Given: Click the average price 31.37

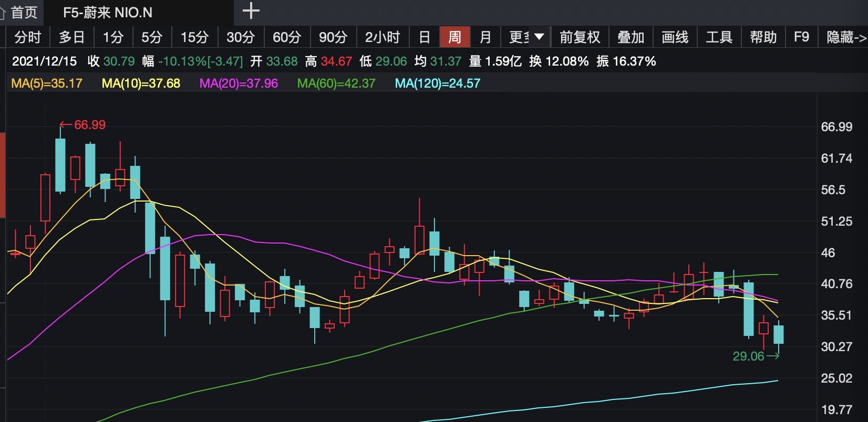Looking at the screenshot, I should [x=446, y=61].
